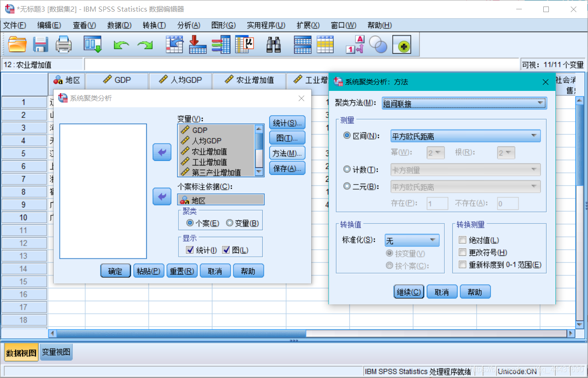
Task: Click the 保存(A)... button
Action: [287, 168]
